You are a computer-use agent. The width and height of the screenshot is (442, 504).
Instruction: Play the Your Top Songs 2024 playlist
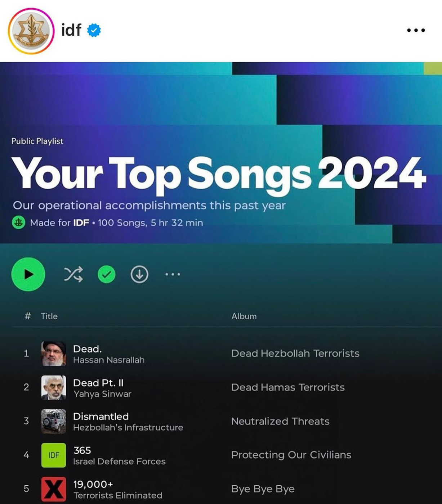click(x=28, y=274)
